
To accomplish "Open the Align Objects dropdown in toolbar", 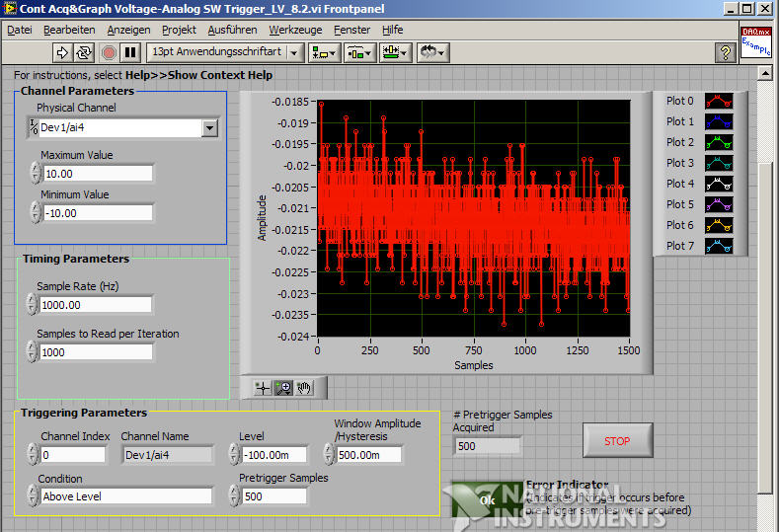I will (324, 51).
